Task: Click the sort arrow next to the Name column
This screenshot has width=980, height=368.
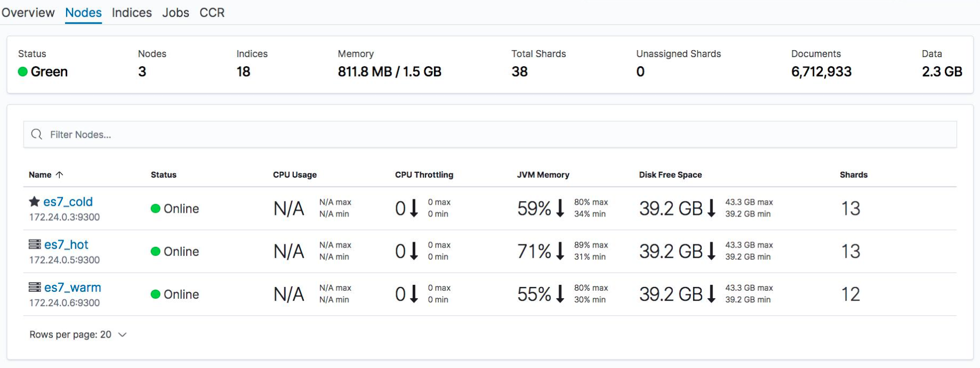Action: pos(59,174)
